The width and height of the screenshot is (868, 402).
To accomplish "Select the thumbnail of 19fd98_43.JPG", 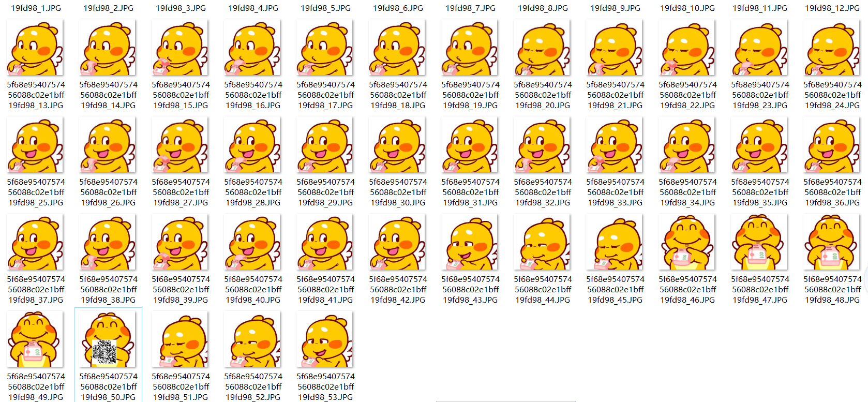I will point(470,242).
